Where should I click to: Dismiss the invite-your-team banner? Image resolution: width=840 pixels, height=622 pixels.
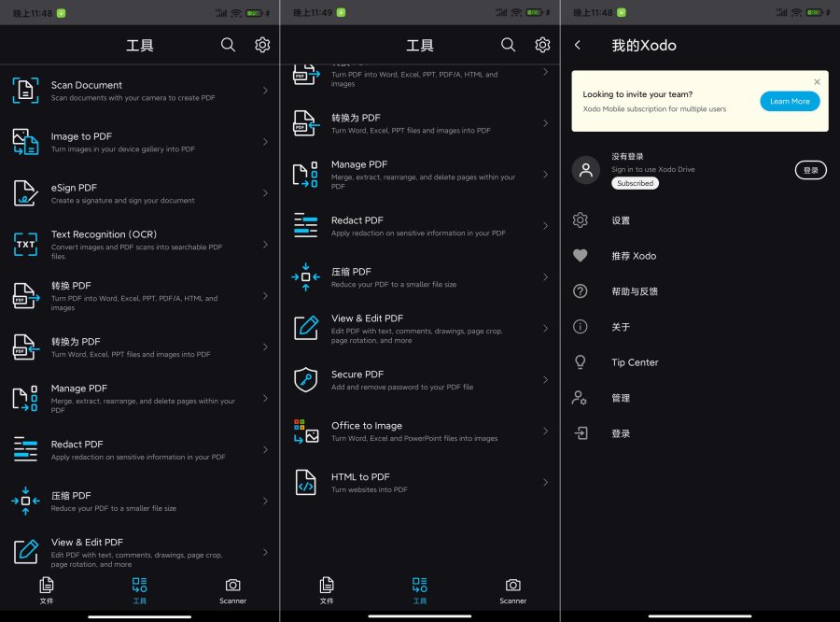click(x=817, y=81)
